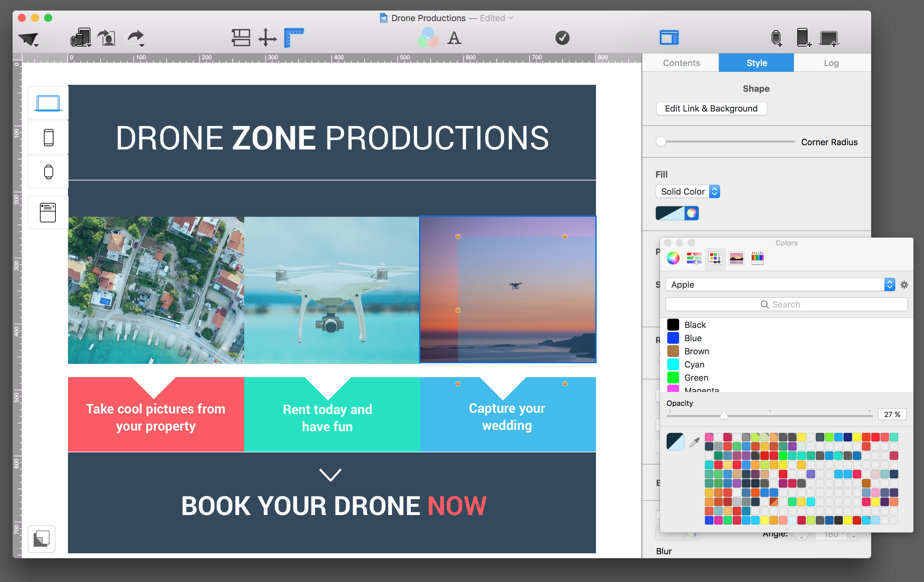
Task: Click the curved share arrow icon
Action: click(x=135, y=38)
